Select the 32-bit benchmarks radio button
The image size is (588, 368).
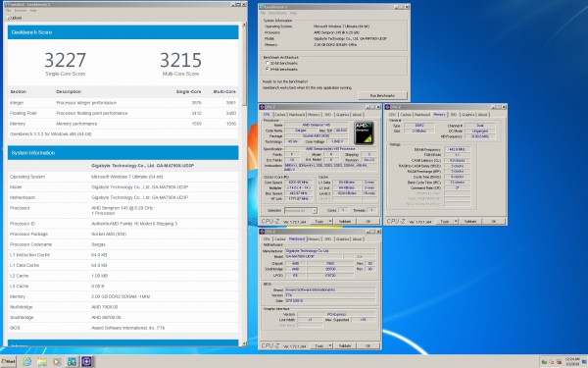tap(267, 63)
